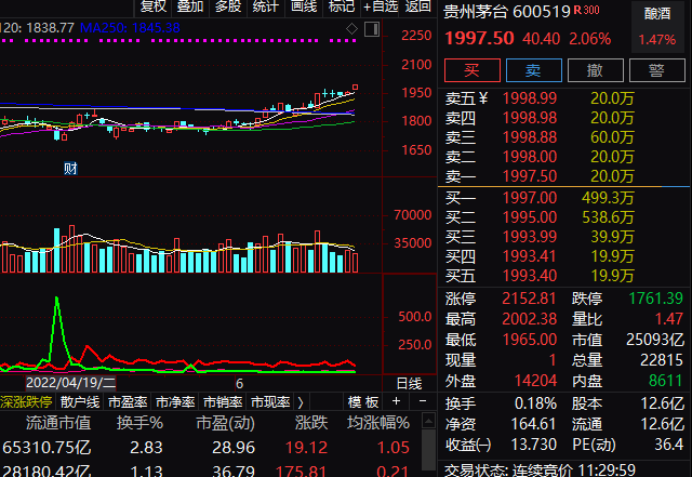693x477 pixels.
Task: Click the 撤 cancel order button
Action: pyautogui.click(x=595, y=70)
